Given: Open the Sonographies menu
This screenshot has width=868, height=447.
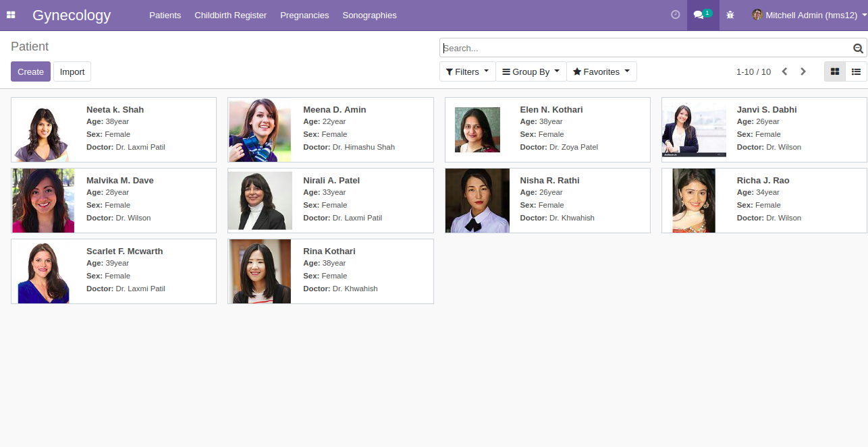Looking at the screenshot, I should 369,15.
